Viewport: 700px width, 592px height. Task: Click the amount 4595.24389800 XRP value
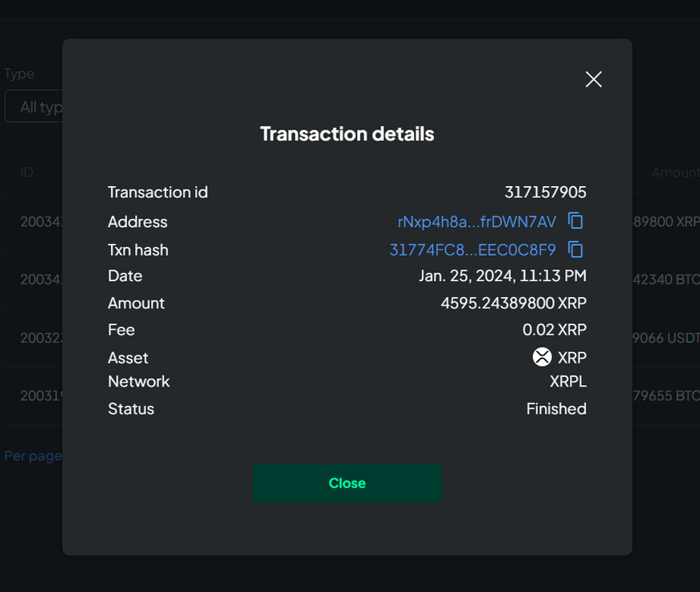[x=513, y=304]
